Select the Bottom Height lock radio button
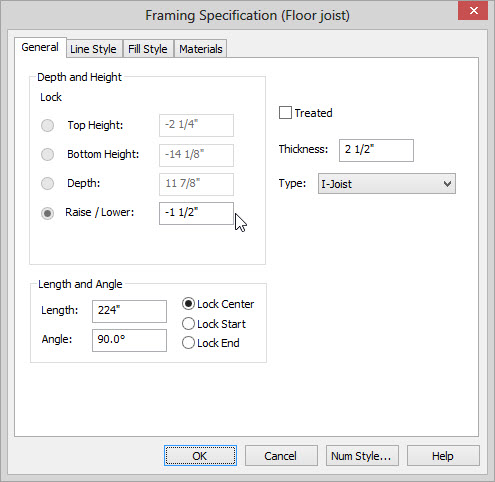 (x=47, y=155)
